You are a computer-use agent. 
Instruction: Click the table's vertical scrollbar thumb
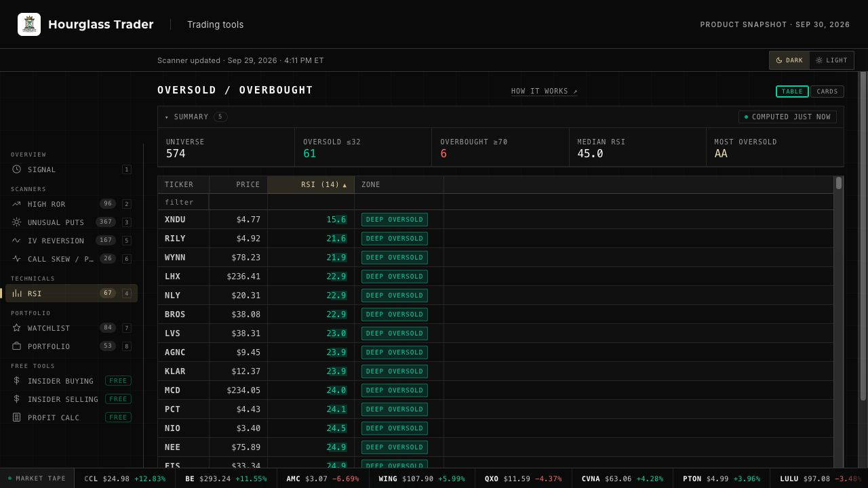pos(839,183)
